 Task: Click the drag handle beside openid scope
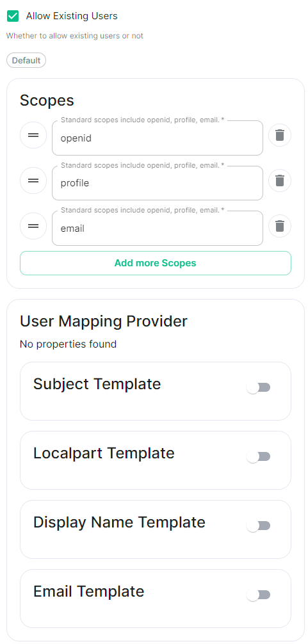[x=33, y=135]
